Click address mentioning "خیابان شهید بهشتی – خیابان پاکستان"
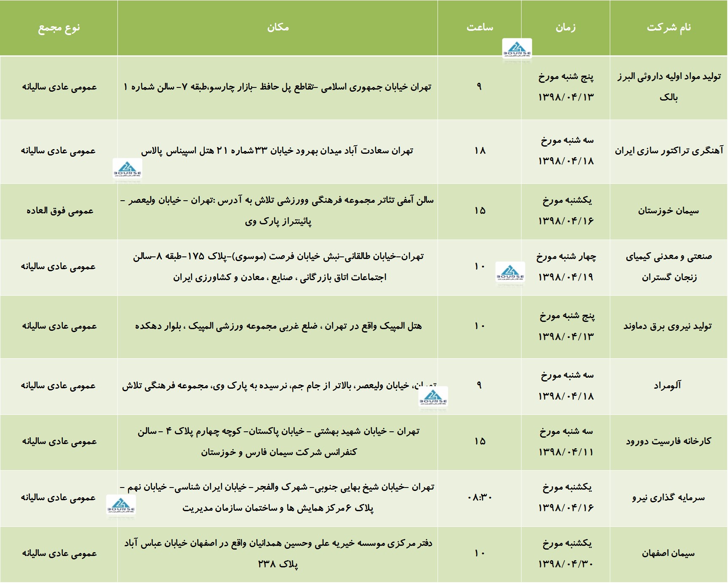728x583 pixels. (x=278, y=441)
